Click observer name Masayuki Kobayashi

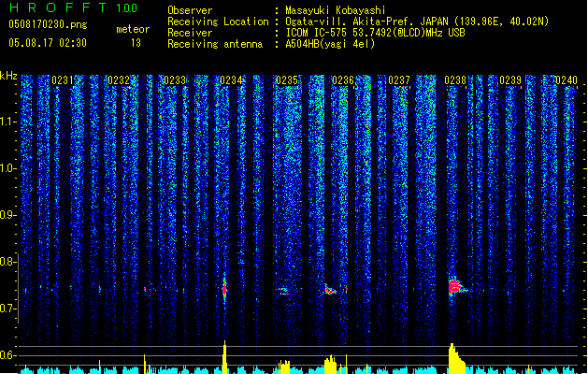pos(336,10)
